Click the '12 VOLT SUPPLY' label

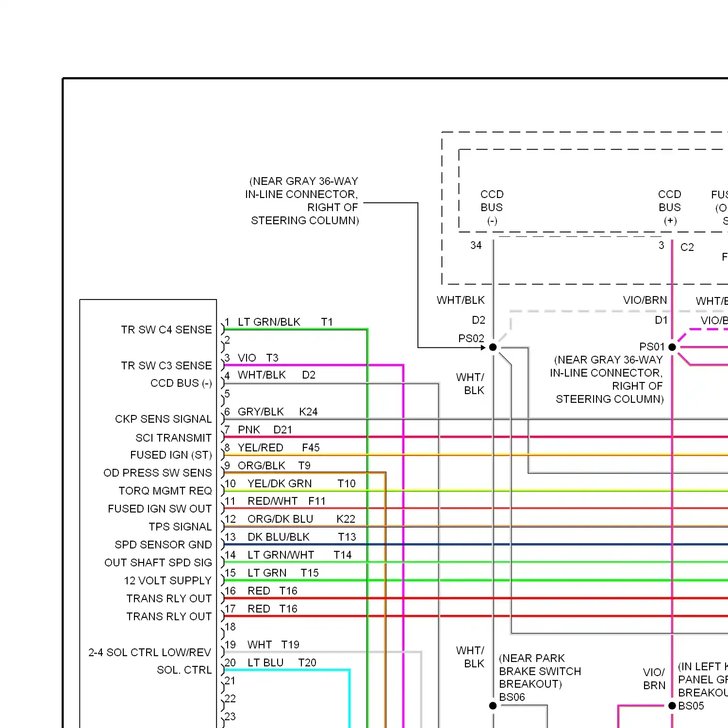(x=167, y=580)
